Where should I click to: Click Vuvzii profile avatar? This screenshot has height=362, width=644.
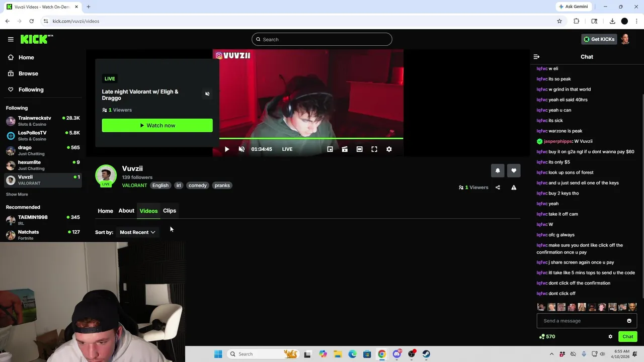106,175
